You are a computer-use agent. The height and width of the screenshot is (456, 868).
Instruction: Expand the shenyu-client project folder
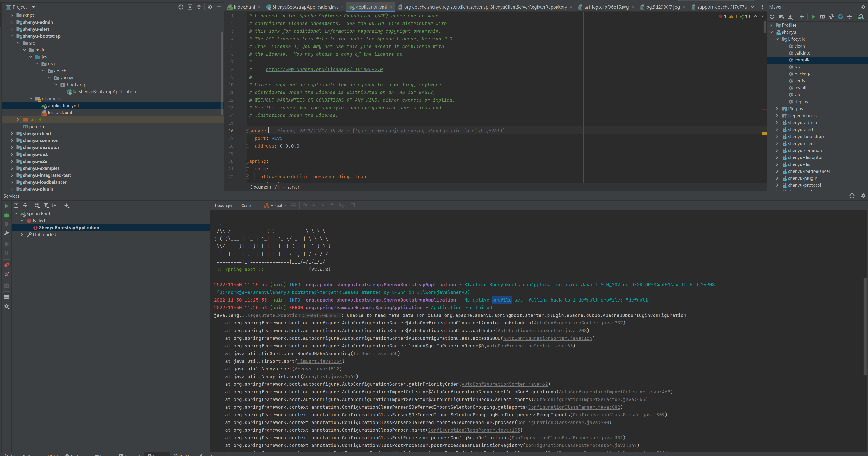coord(12,133)
